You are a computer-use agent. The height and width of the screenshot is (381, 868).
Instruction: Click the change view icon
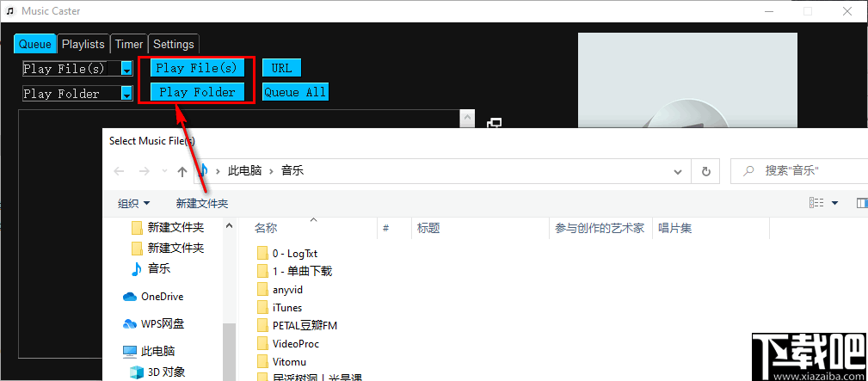coord(816,203)
